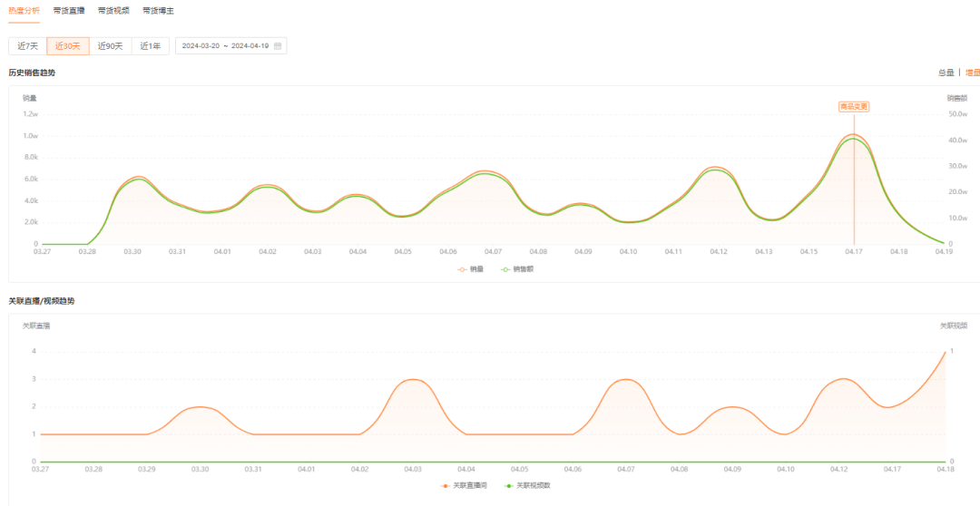980x506 pixels.
Task: Open the 带货视频 tab
Action: tap(113, 11)
